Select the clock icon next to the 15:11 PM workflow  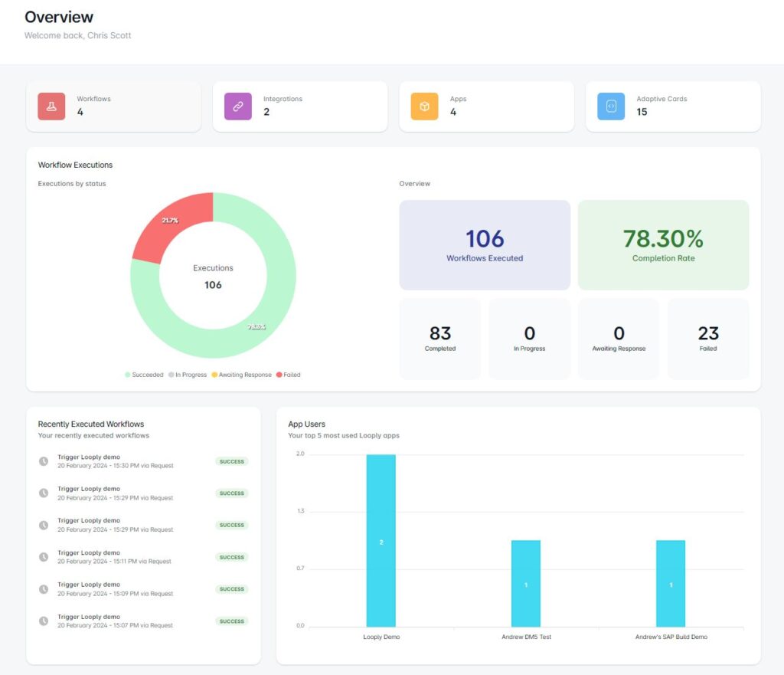tap(43, 556)
